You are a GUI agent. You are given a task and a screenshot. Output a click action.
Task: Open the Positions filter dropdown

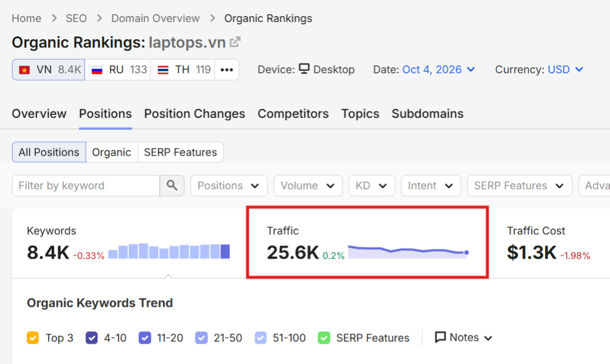[229, 185]
